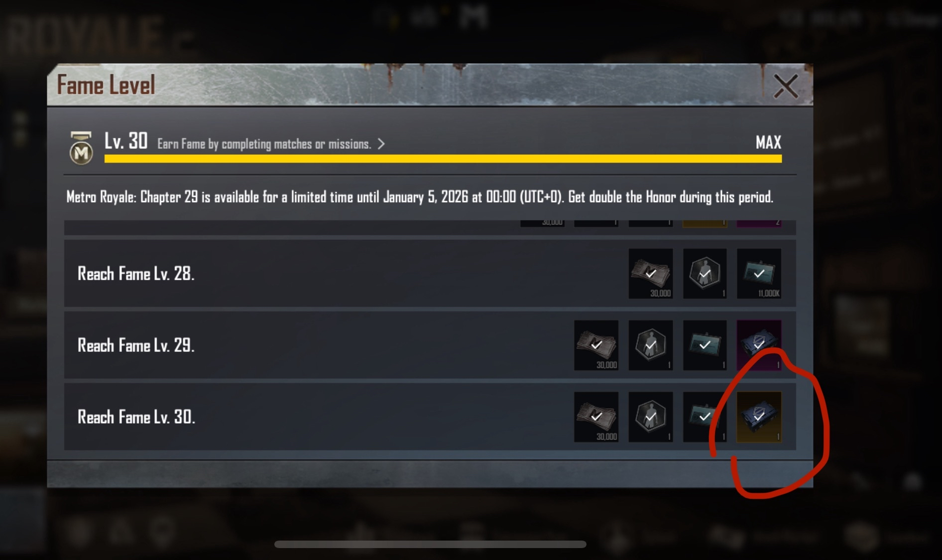Select the Lv. 30 character outfit reward
This screenshot has height=560, width=942.
651,417
